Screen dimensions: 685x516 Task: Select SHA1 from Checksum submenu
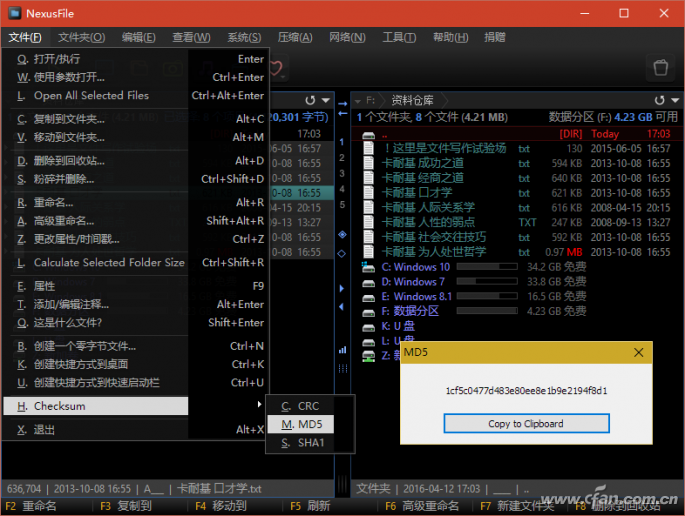click(x=310, y=442)
